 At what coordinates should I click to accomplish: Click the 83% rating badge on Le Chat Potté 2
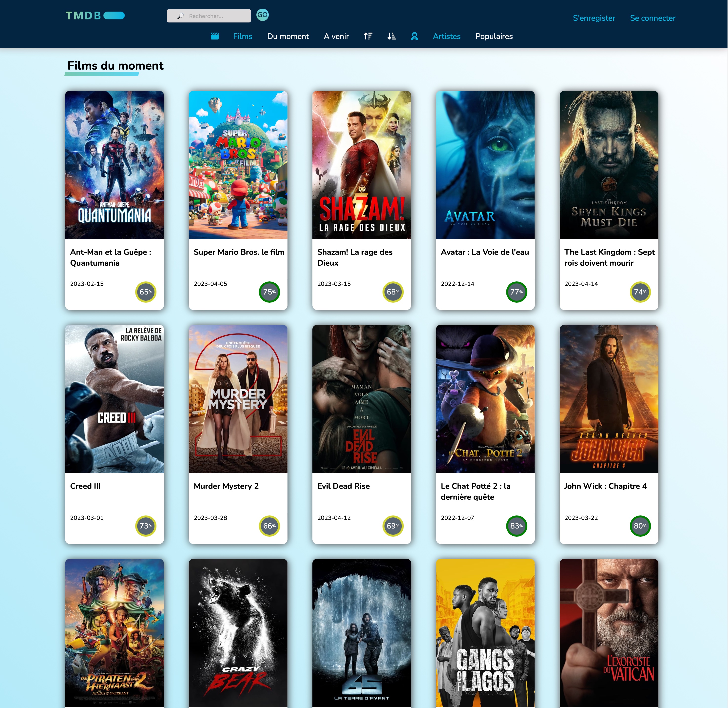click(516, 526)
